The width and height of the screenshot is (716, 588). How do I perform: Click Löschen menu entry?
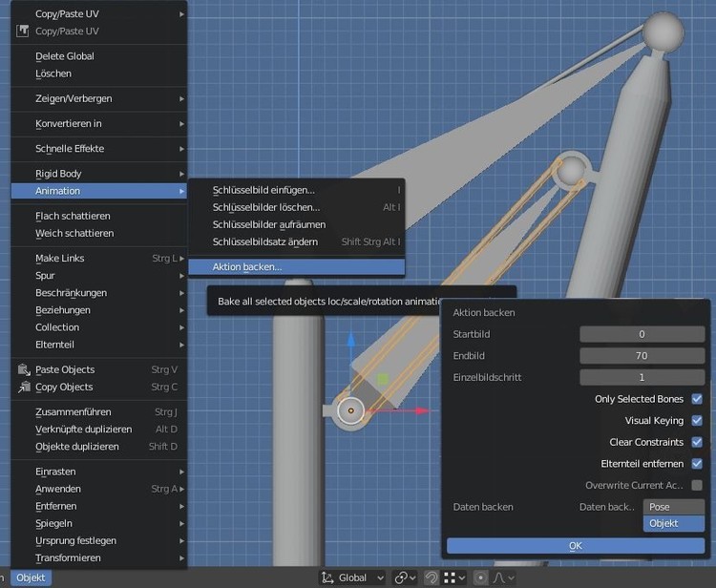[x=99, y=73]
